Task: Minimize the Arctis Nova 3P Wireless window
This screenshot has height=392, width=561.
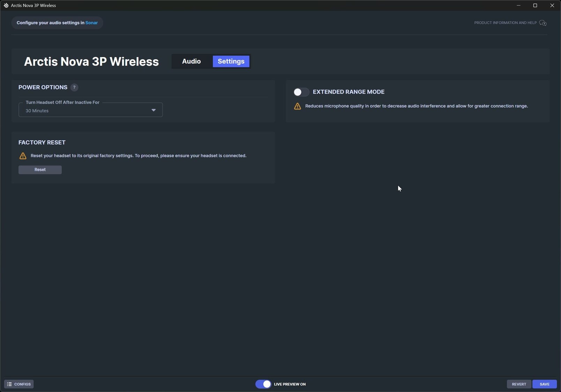Action: [x=518, y=5]
